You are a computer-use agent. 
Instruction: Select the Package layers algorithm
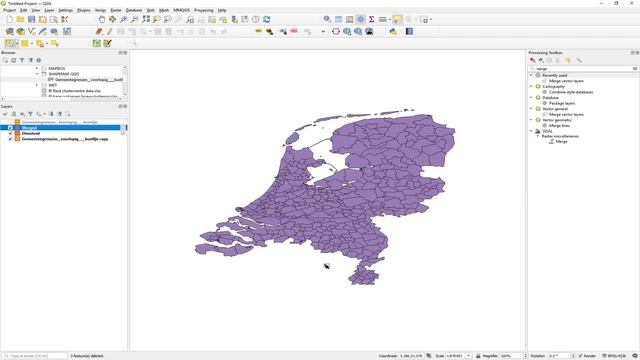click(x=562, y=103)
